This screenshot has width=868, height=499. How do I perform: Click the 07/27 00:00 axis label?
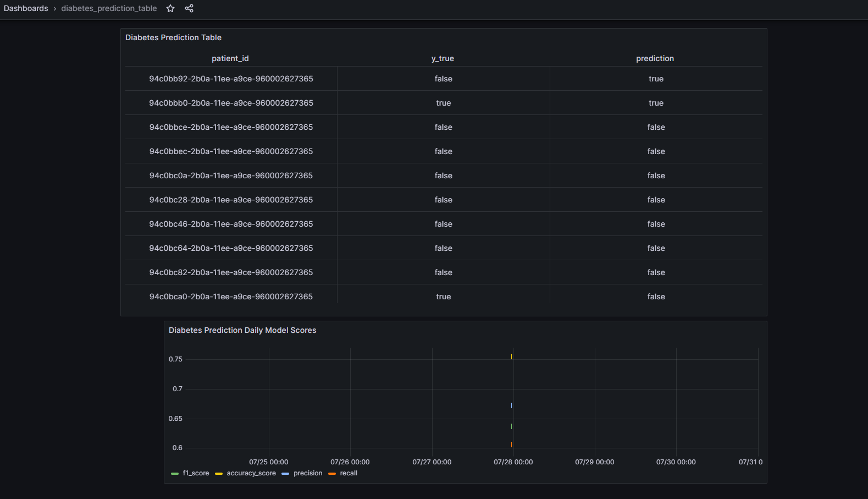[432, 462]
